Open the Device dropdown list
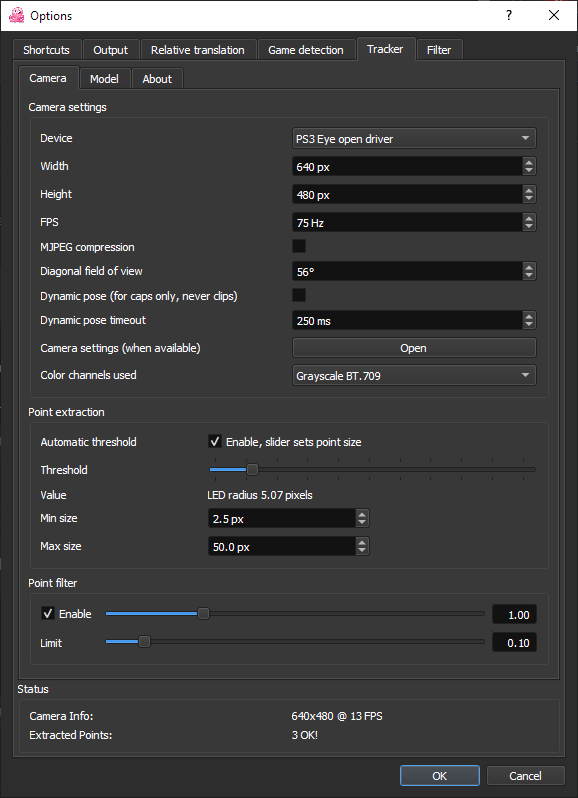 click(414, 138)
